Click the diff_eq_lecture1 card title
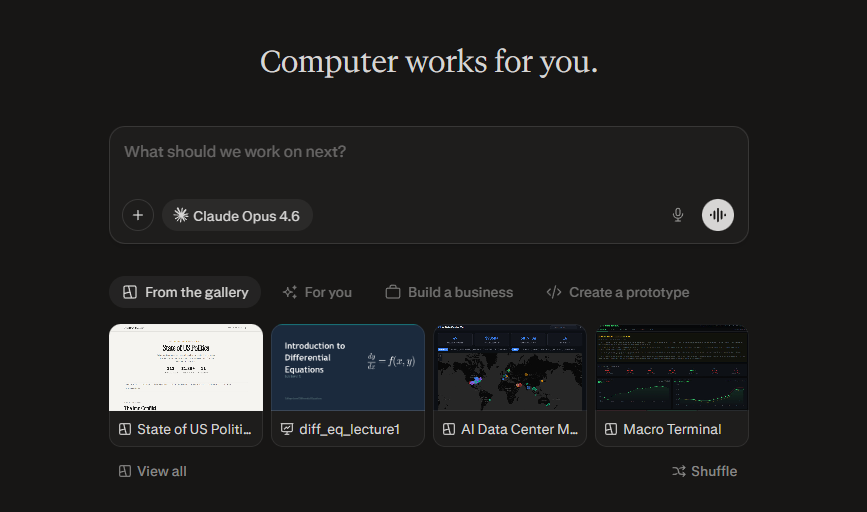Viewport: 867px width, 512px height. point(349,429)
